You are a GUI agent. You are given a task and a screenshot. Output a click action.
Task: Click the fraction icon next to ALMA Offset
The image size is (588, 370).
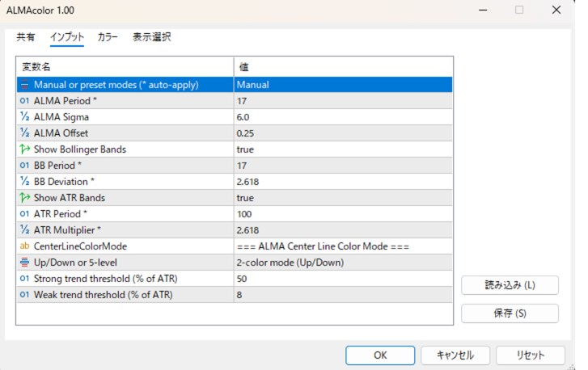click(x=25, y=133)
